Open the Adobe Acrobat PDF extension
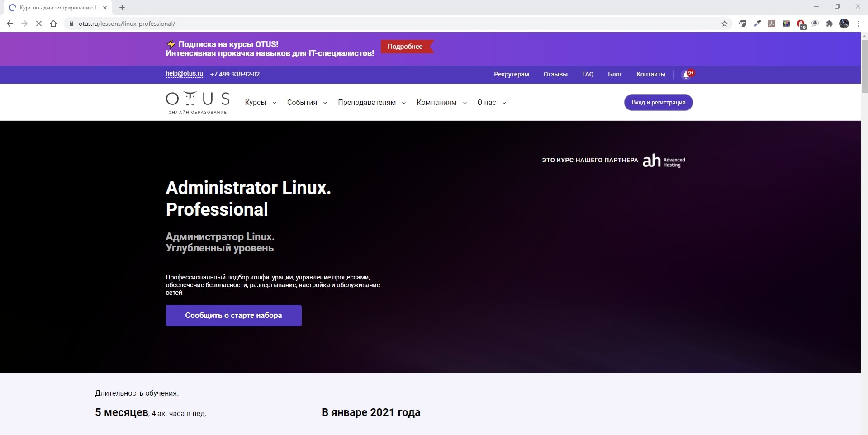868x435 pixels. pos(772,24)
